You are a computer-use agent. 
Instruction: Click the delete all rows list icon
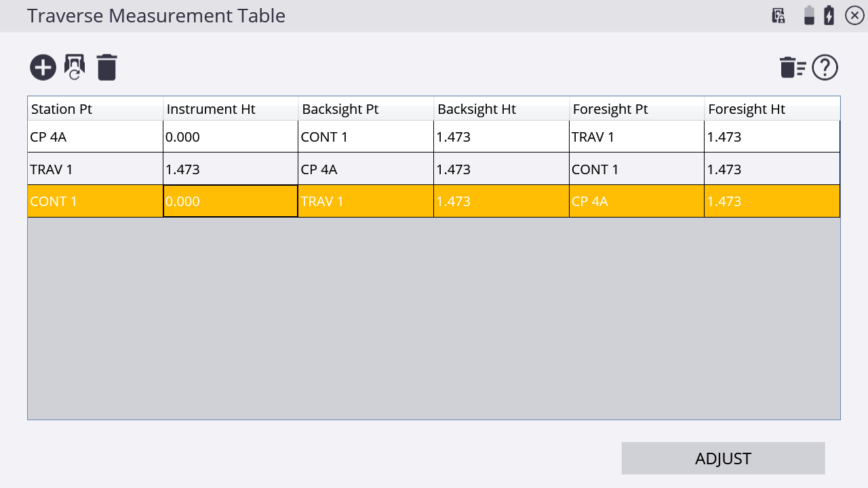(792, 68)
